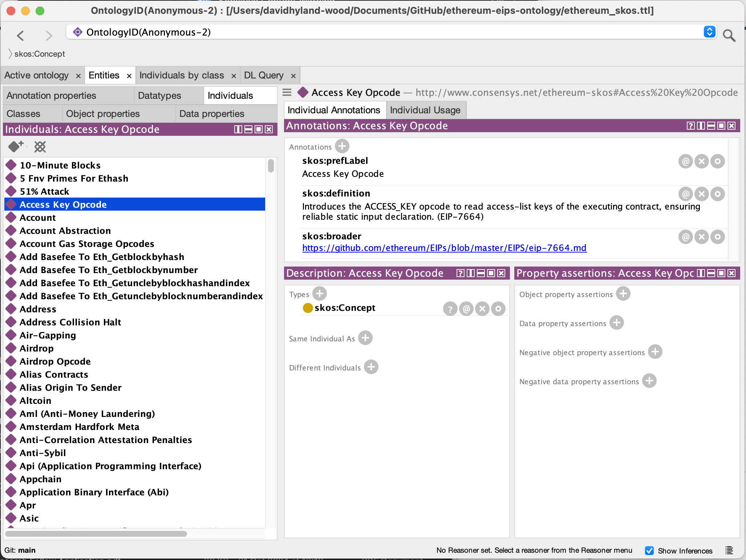Split the Individuals panel vertically
The width and height of the screenshot is (746, 560).
[238, 129]
